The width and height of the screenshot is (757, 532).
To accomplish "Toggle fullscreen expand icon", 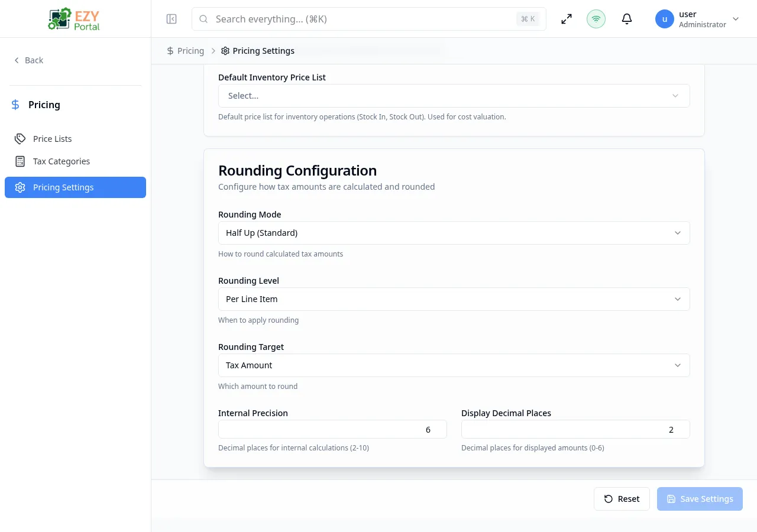I will 567,19.
